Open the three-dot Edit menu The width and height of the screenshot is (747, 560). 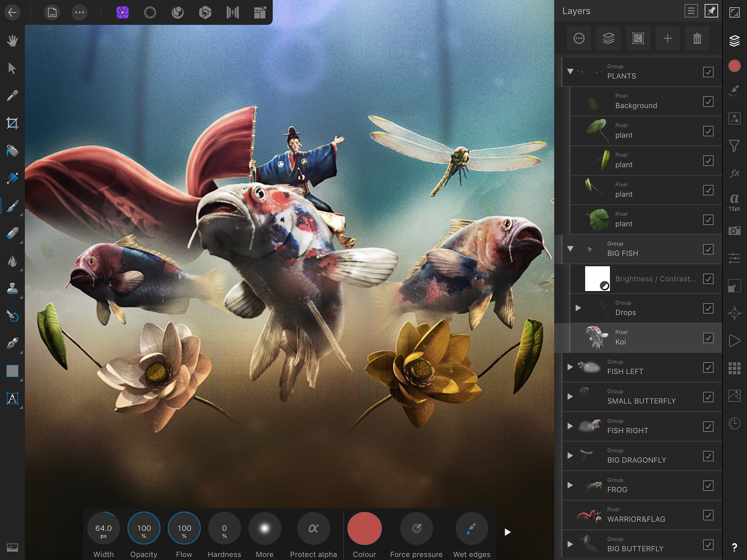click(x=80, y=12)
